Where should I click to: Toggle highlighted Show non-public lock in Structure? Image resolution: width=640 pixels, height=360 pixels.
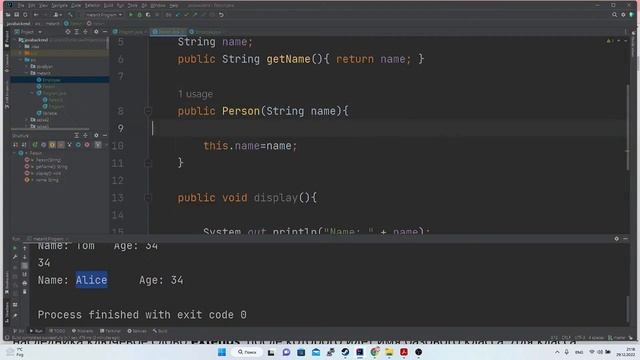pos(61,144)
